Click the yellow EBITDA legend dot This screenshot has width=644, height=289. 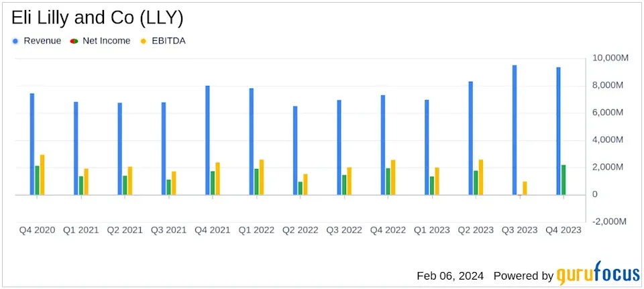coord(144,41)
